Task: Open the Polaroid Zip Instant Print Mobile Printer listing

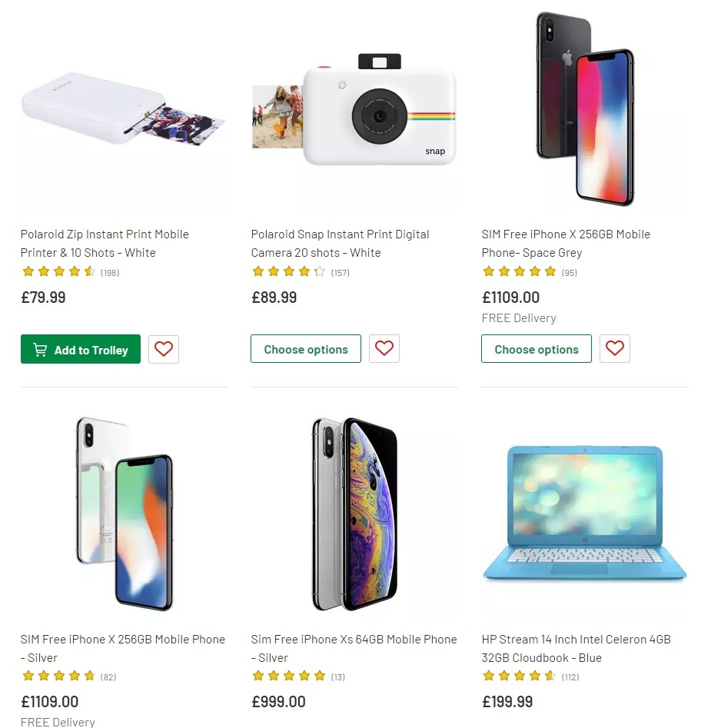Action: (x=105, y=243)
